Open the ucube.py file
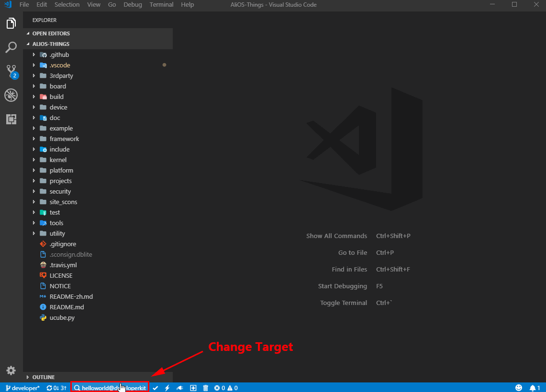 98,317
